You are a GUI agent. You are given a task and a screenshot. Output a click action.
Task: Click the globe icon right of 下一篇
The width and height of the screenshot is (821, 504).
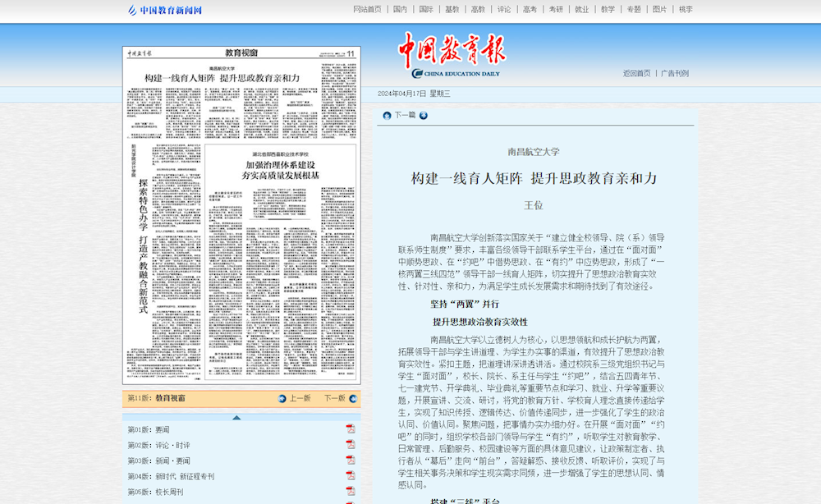click(x=424, y=116)
